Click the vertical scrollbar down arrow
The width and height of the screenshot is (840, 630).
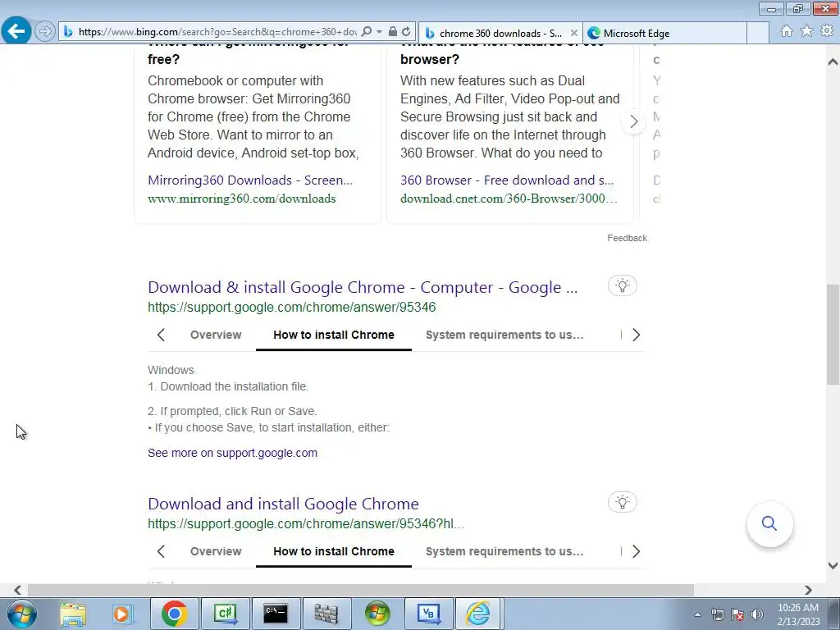833,565
